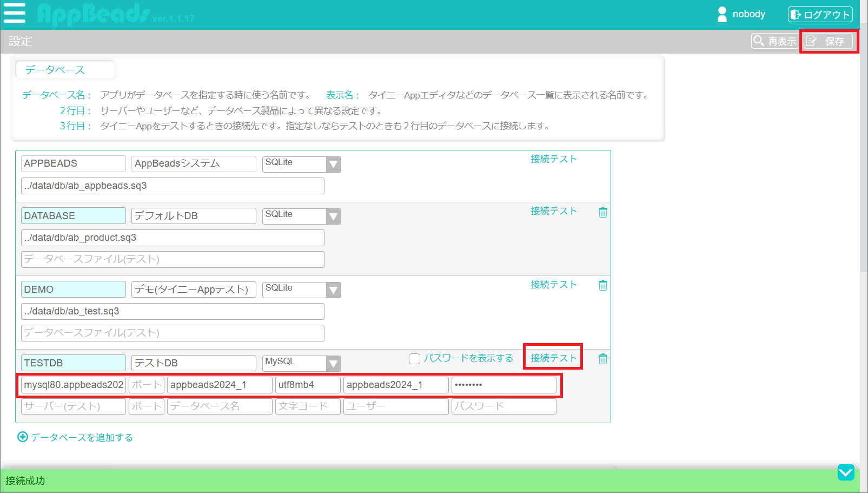Click the test file field under ab_product.sq3
Screen dimensions: 868x493
pyautogui.click(x=173, y=259)
